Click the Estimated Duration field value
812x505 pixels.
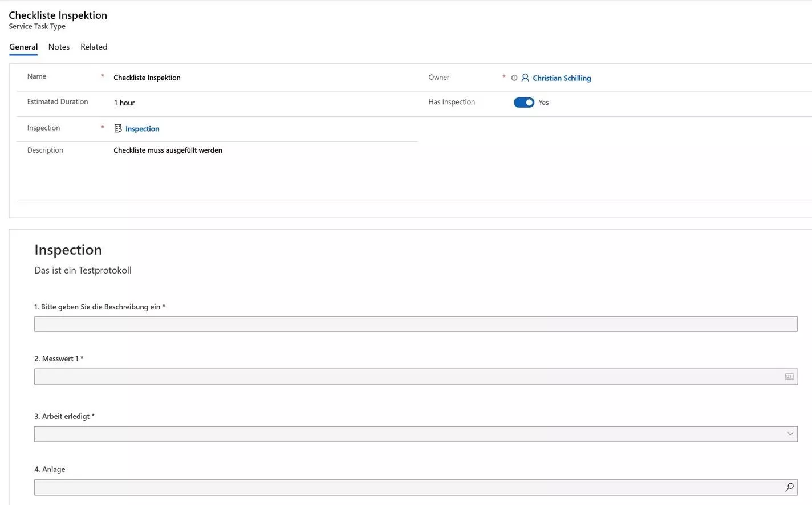click(x=124, y=103)
